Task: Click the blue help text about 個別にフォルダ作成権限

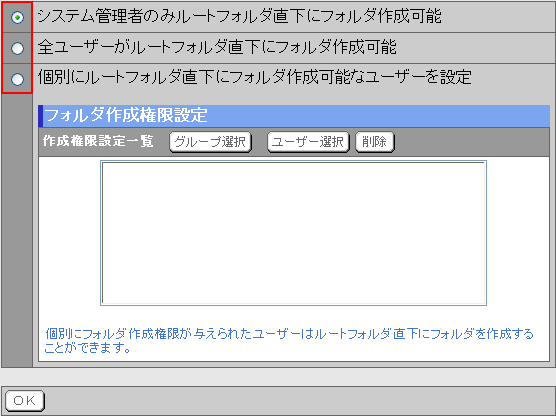Action: [289, 340]
